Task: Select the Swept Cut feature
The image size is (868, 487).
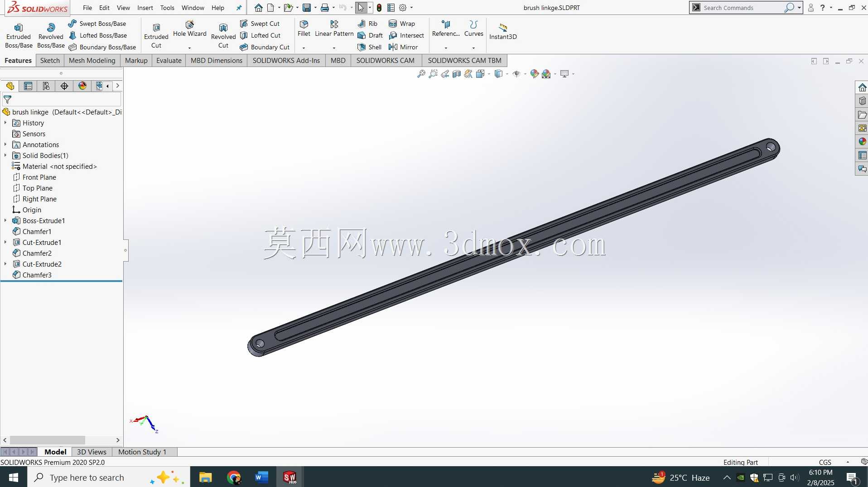Action: 260,24
